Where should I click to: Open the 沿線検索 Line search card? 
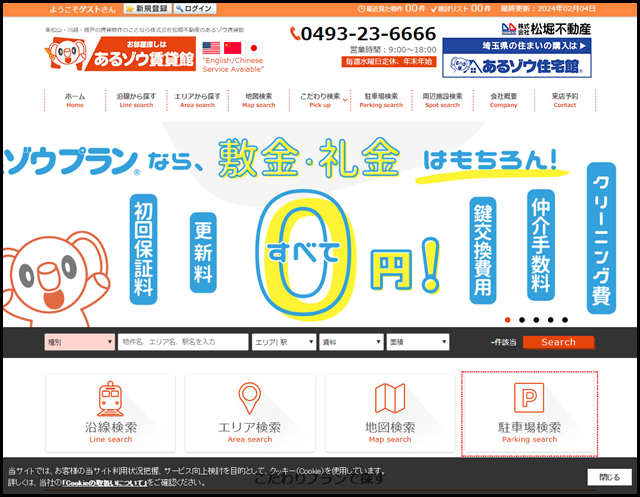[111, 413]
